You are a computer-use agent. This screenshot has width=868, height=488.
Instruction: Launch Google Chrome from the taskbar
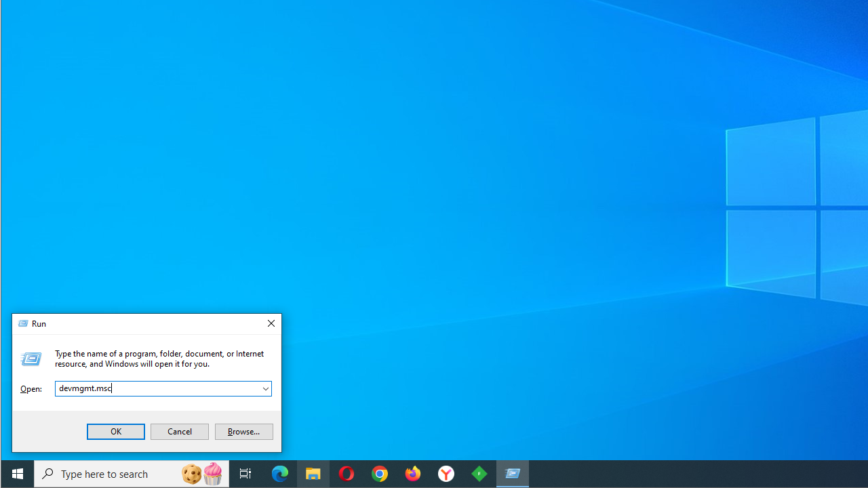[x=379, y=473]
